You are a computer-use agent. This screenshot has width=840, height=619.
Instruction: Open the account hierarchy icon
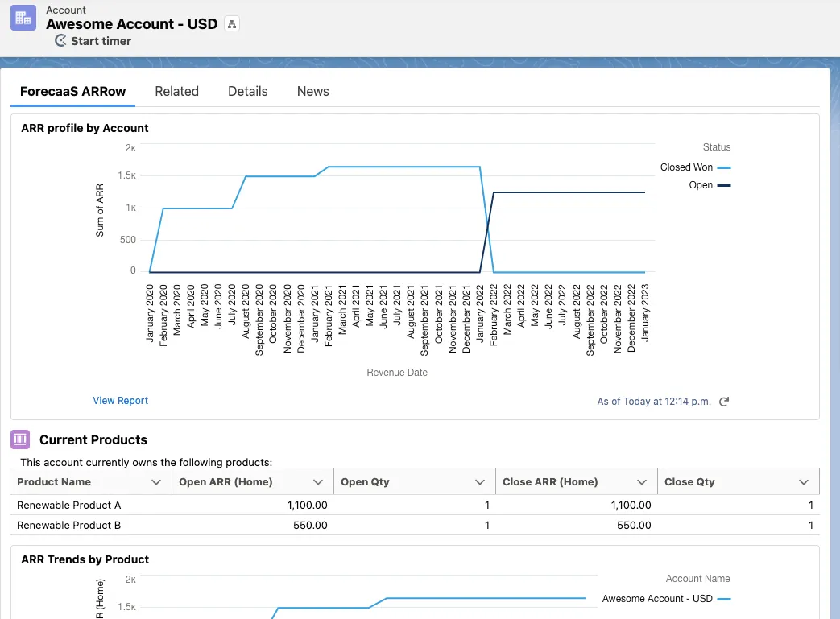(232, 24)
